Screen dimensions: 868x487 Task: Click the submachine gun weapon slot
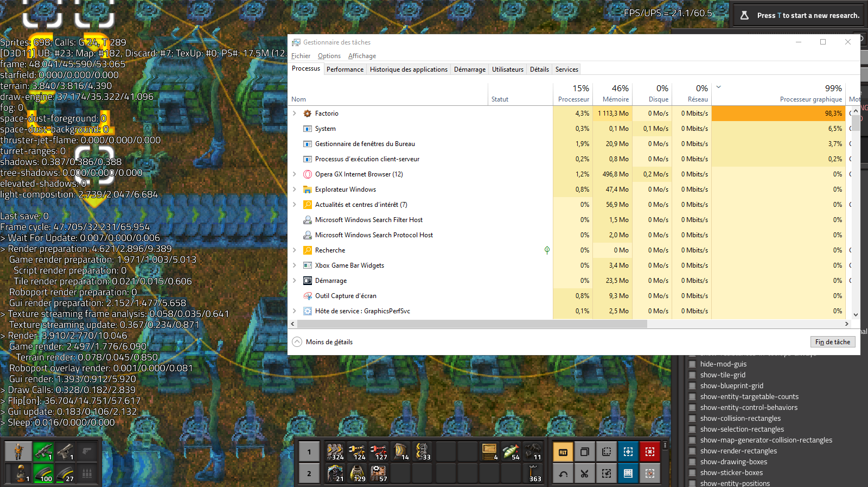(43, 452)
